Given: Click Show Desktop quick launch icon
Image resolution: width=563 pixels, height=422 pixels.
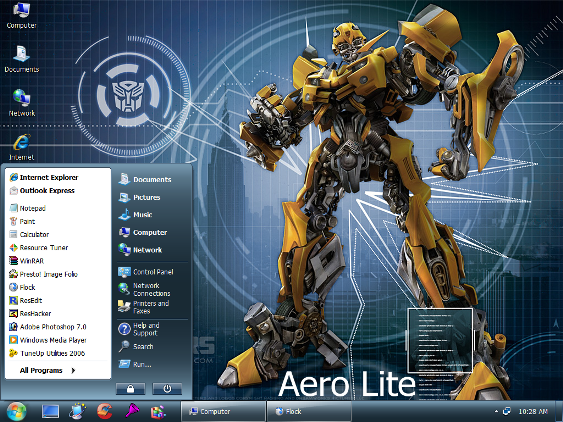Looking at the screenshot, I should [50, 411].
